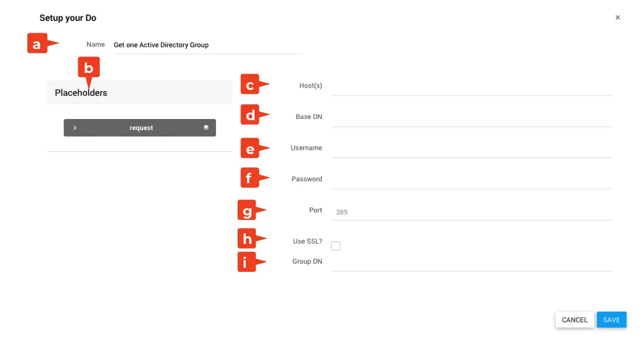Click the red marker labeled e

click(x=250, y=149)
